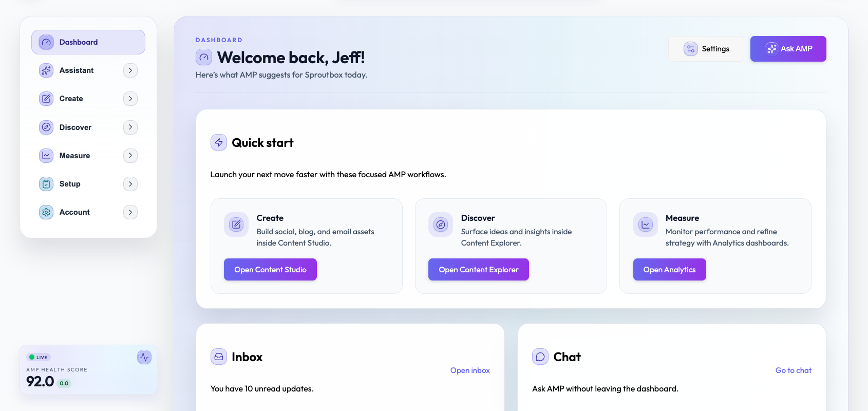Viewport: 868px width, 411px height.
Task: Click the Ask AMP button
Action: click(x=788, y=48)
